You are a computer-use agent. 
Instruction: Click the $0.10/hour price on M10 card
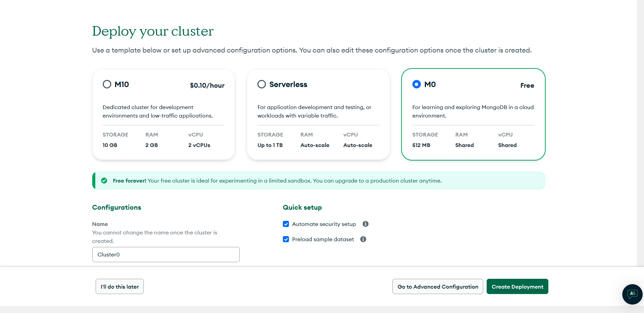pos(207,85)
